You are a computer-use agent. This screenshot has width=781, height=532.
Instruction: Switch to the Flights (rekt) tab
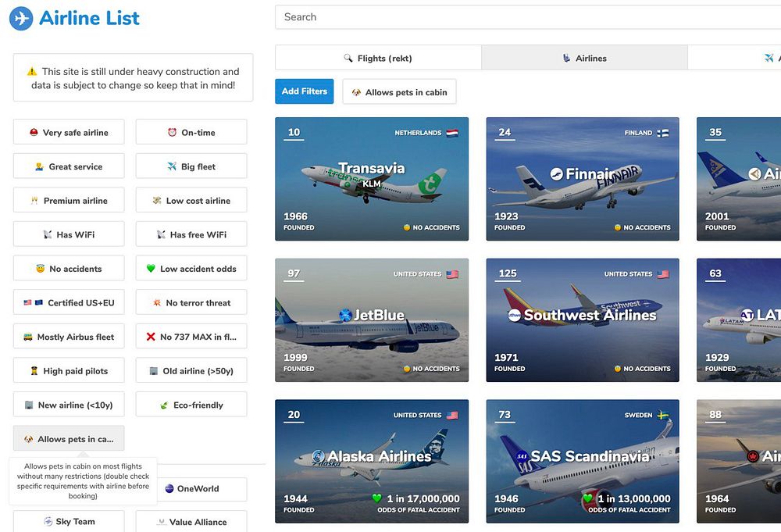(x=378, y=58)
